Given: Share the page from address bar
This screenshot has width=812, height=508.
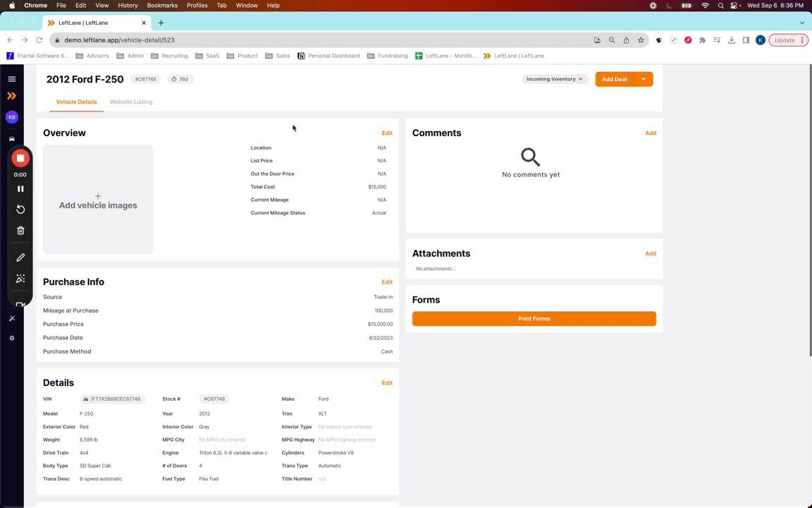Looking at the screenshot, I should tap(627, 40).
